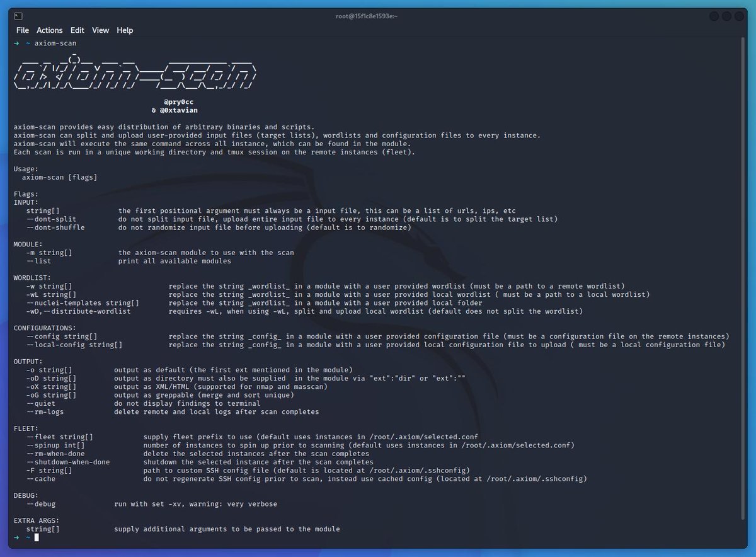Screen dimensions: 756x557
Task: Click the --nuclei-templates string[] flag
Action: point(83,302)
